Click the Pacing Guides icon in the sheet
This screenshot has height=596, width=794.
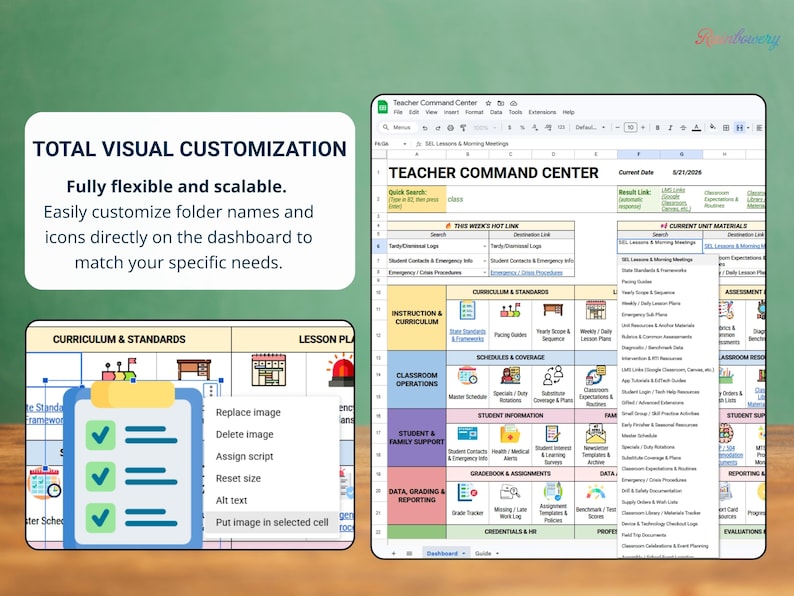click(510, 311)
